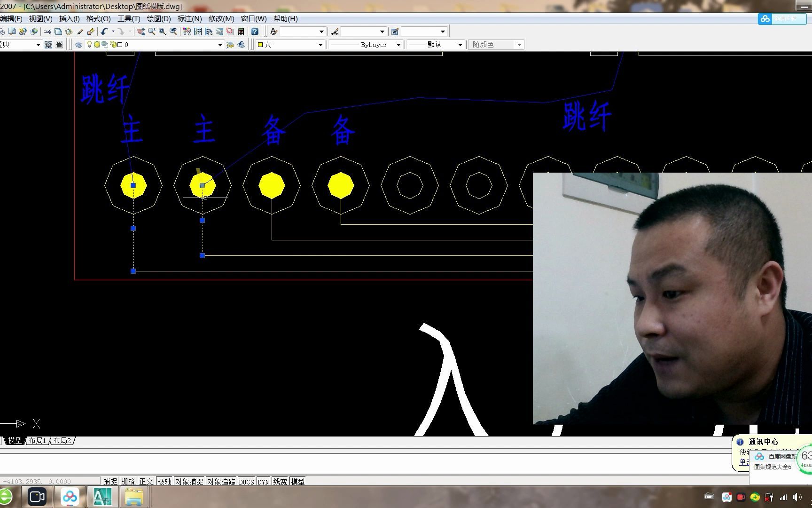Click the Layer Previous icon
Viewport: 812px width, 508px height.
(x=241, y=45)
